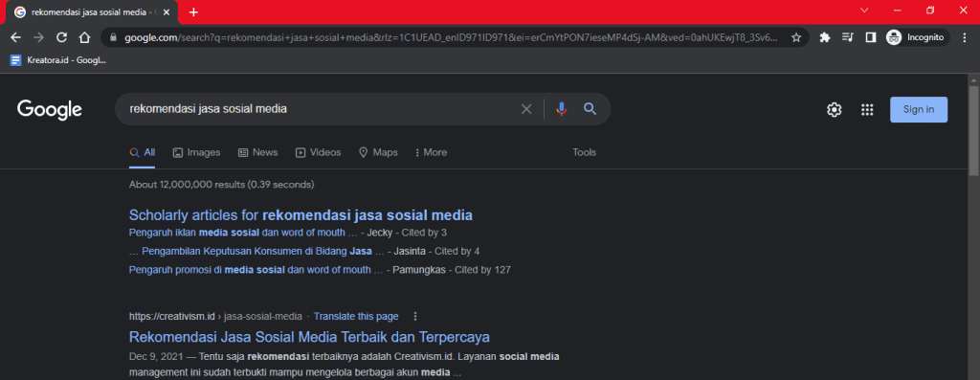This screenshot has width=980, height=380.
Task: Open Google quick settings gear
Action: (834, 109)
